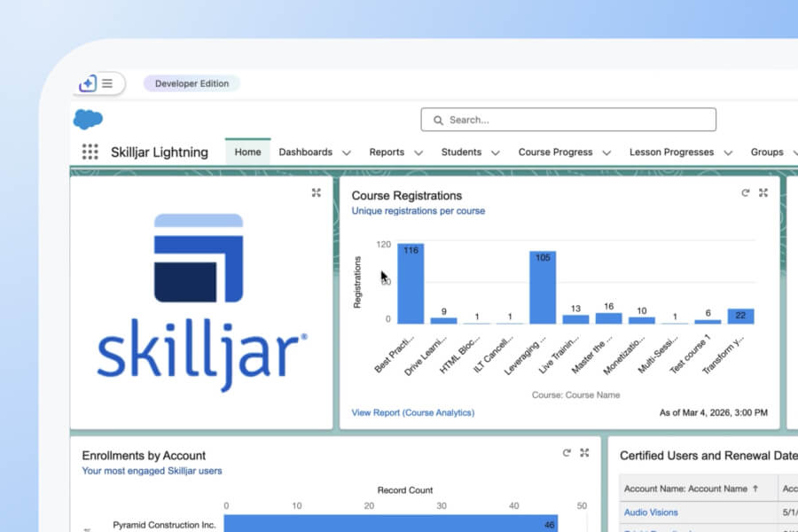Open the Dashboards tab
This screenshot has height=532, width=798.
coord(305,152)
